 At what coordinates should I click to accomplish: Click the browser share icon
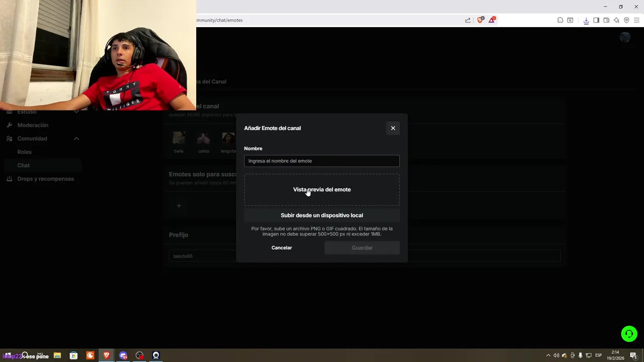[468, 20]
